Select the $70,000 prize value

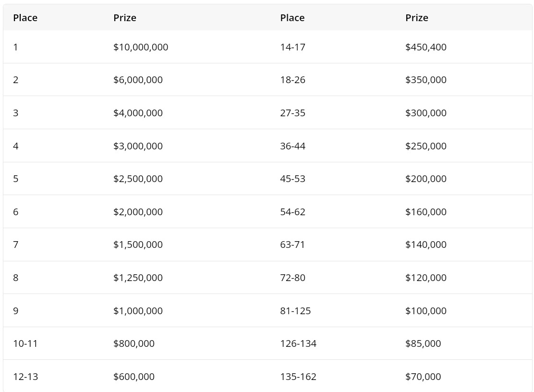[x=423, y=377]
